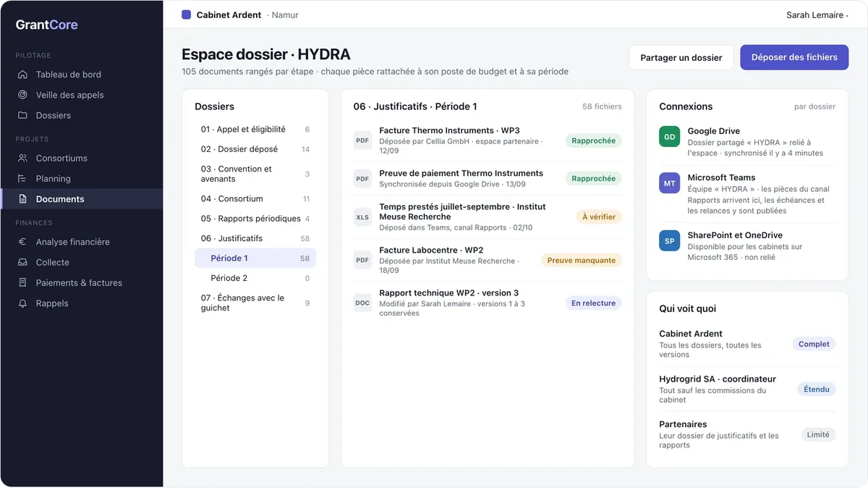Select folder 03 · Convention et avenants
Image resolution: width=868 pixels, height=488 pixels.
[255, 174]
